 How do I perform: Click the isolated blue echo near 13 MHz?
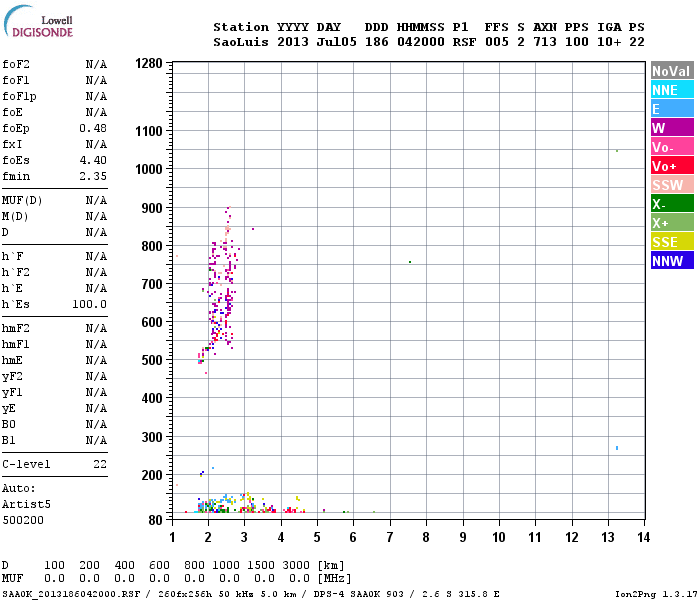click(617, 448)
